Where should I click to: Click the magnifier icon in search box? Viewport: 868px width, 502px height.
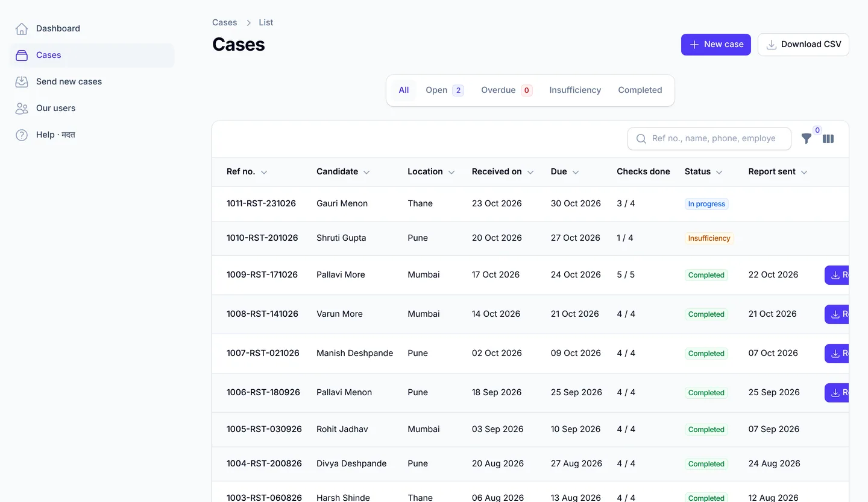[641, 139]
